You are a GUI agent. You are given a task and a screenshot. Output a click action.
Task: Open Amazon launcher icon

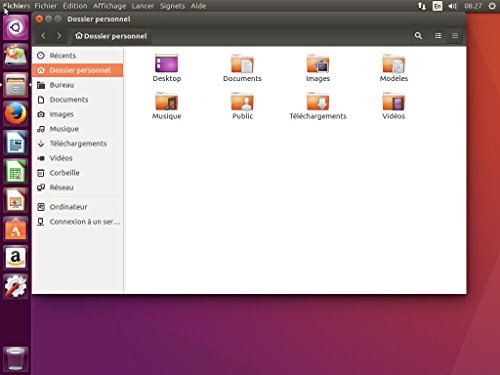(x=15, y=258)
